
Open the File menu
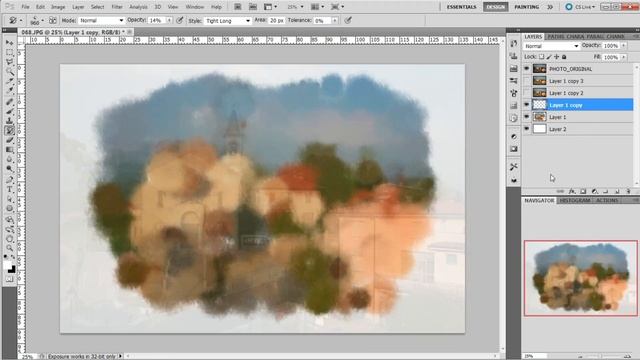point(25,7)
